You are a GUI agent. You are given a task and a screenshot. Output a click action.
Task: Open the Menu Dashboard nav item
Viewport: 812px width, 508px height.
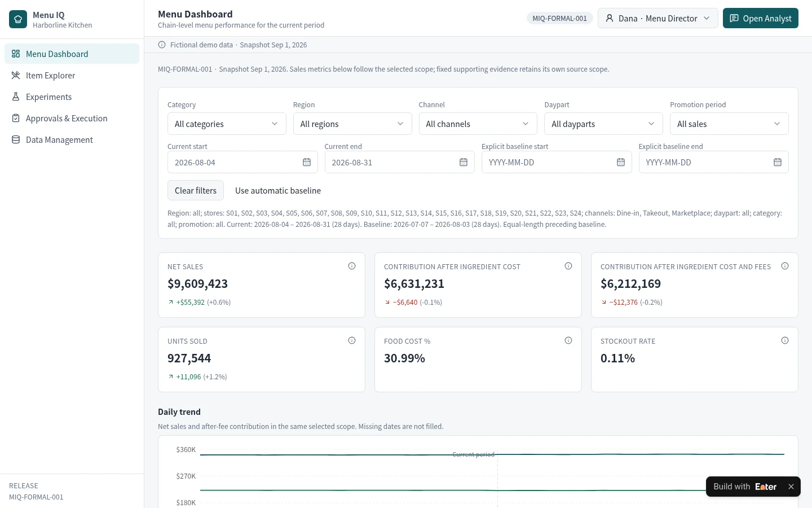pyautogui.click(x=72, y=54)
